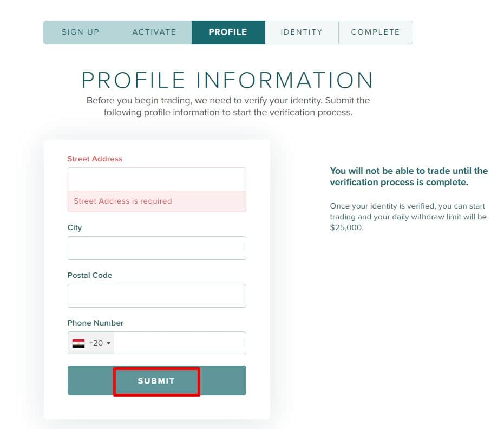This screenshot has height=429, width=504.
Task: Expand the +20 country code dropdown arrow
Action: coord(108,343)
